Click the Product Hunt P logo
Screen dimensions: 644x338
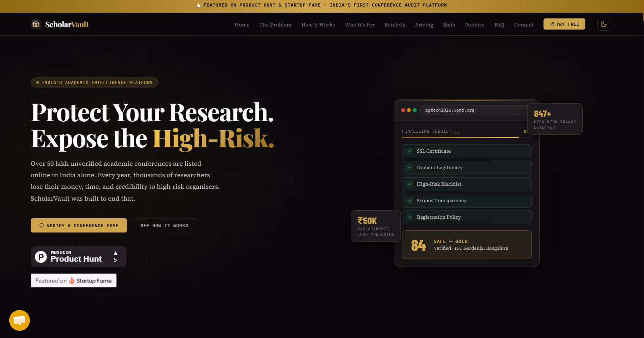pos(41,257)
